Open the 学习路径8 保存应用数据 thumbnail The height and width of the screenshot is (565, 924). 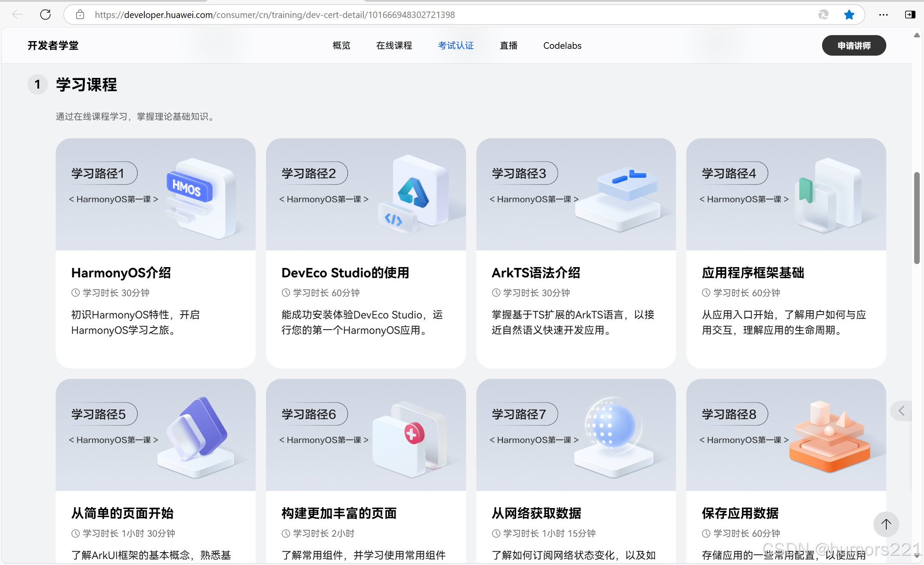click(x=786, y=434)
